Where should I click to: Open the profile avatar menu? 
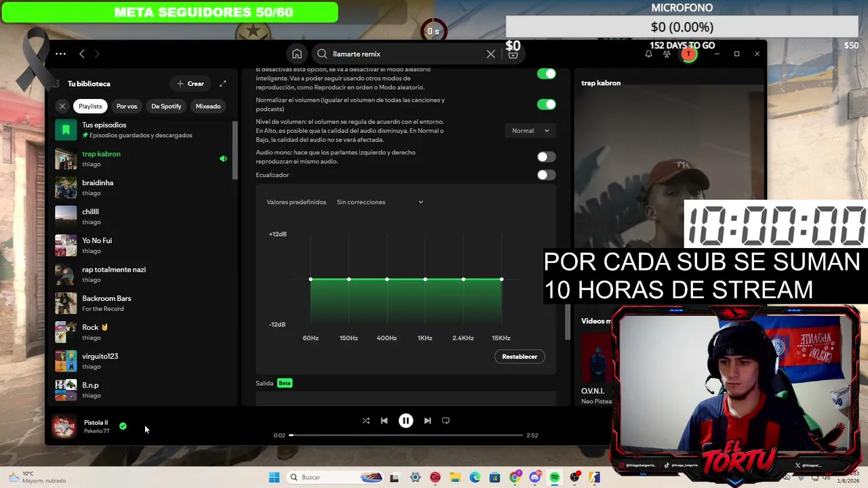click(688, 54)
